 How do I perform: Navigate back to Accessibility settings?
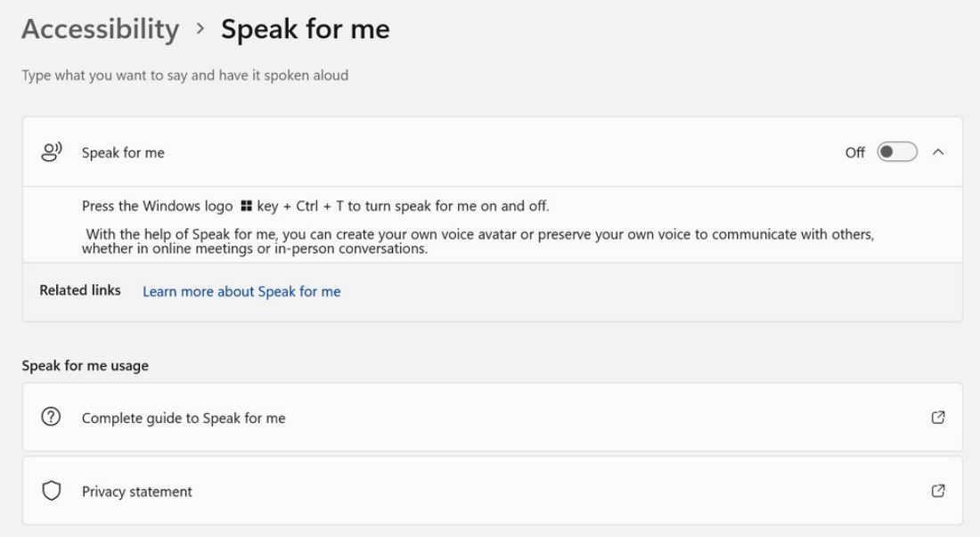tap(101, 28)
